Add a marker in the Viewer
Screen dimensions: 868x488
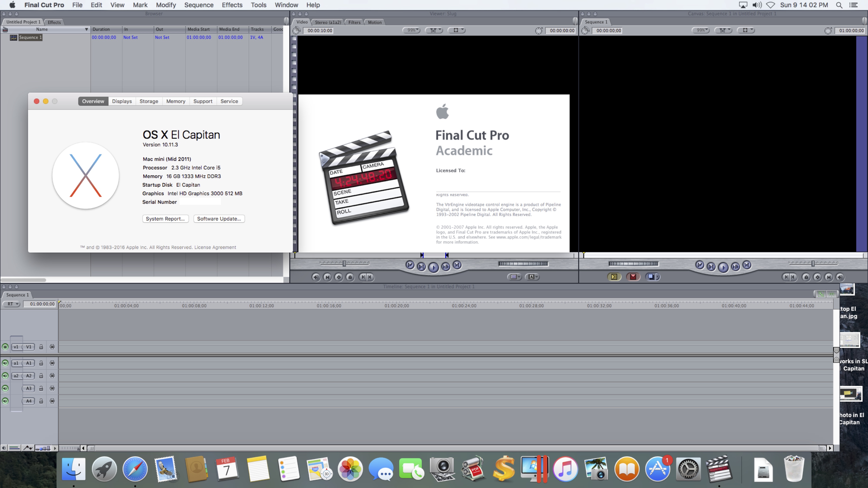[350, 277]
